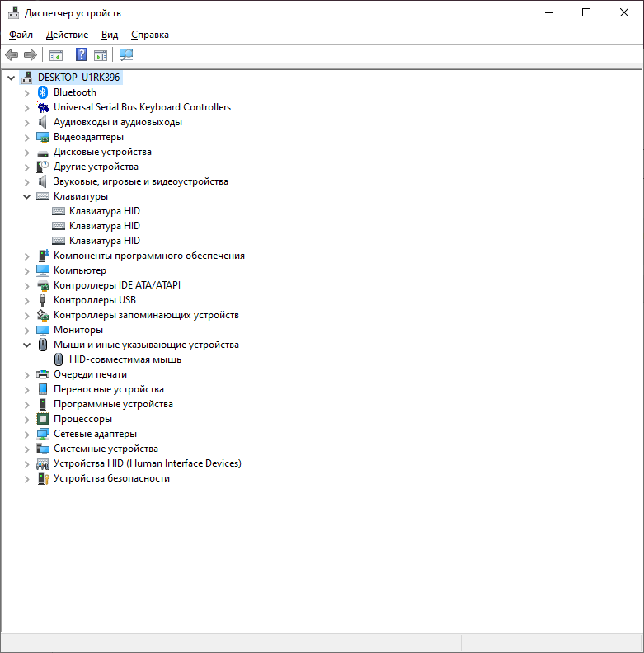Select the third Клавиатура HID device

(105, 241)
